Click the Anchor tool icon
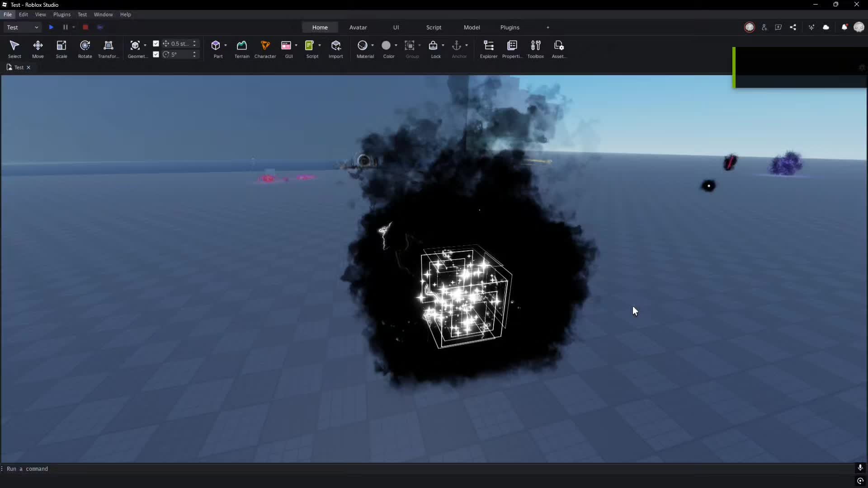This screenshot has width=868, height=488. click(x=457, y=46)
